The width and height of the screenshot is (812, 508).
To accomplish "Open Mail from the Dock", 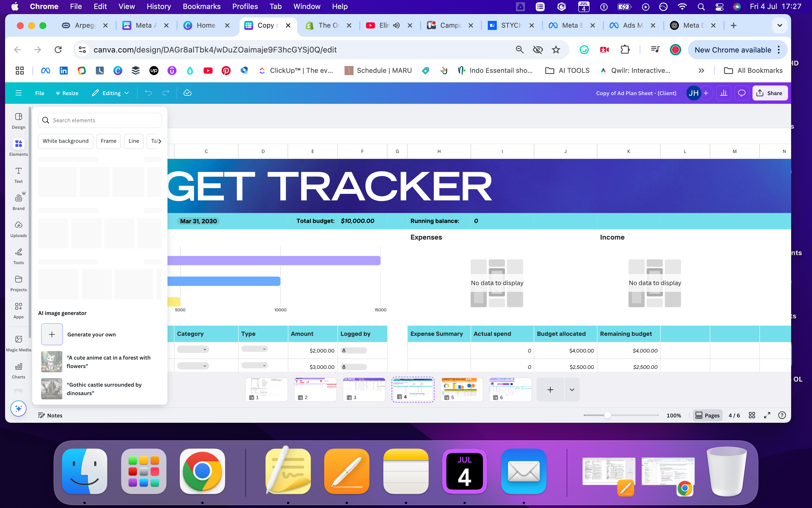I will (x=524, y=471).
